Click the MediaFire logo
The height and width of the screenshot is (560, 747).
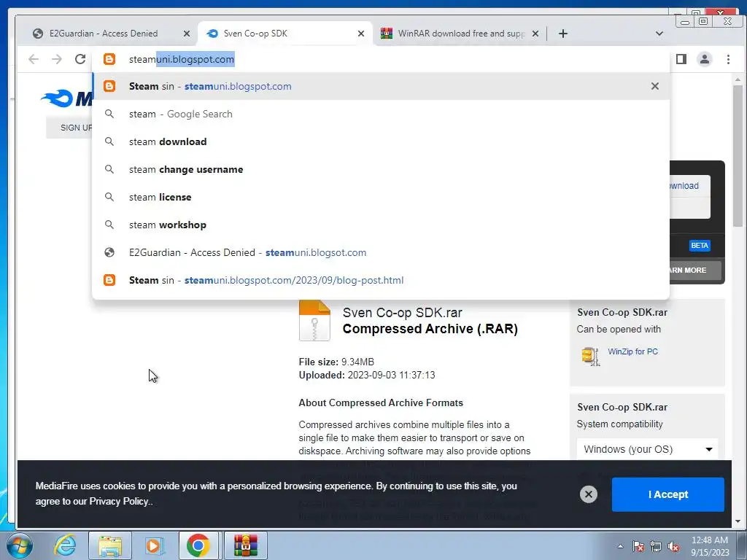coord(66,98)
